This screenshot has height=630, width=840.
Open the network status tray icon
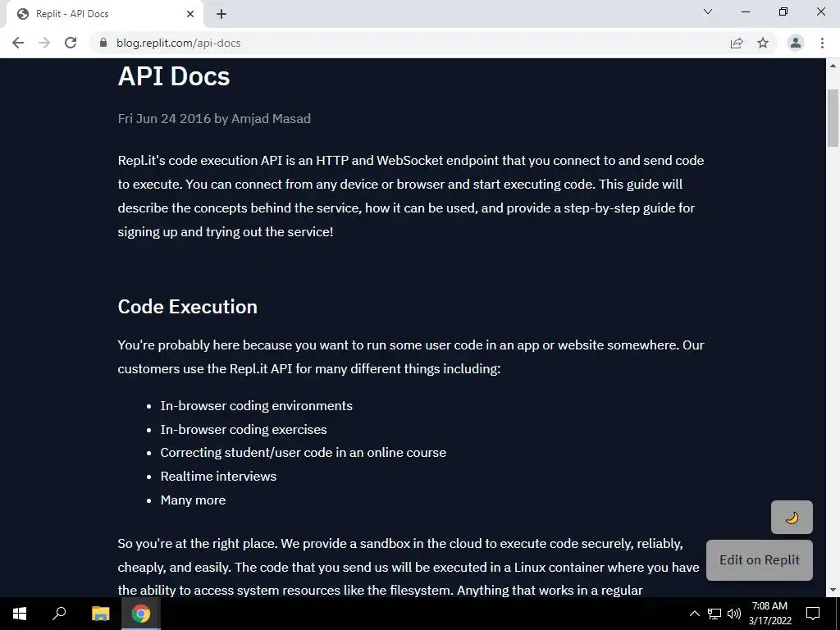(x=714, y=614)
